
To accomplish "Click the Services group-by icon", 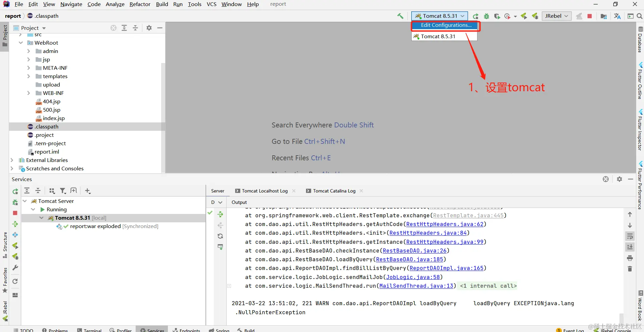I will [x=52, y=191].
